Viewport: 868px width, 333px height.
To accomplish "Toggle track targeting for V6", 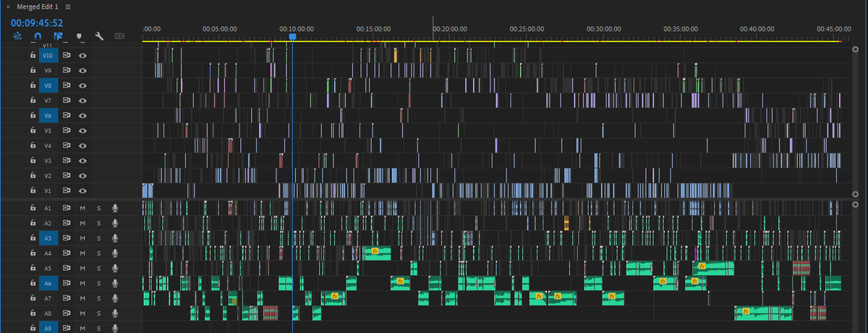I will click(x=48, y=116).
